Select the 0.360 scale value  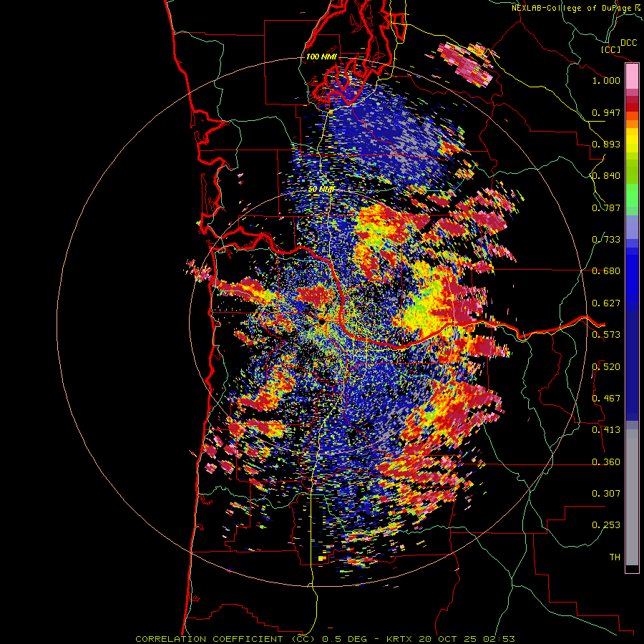(606, 462)
